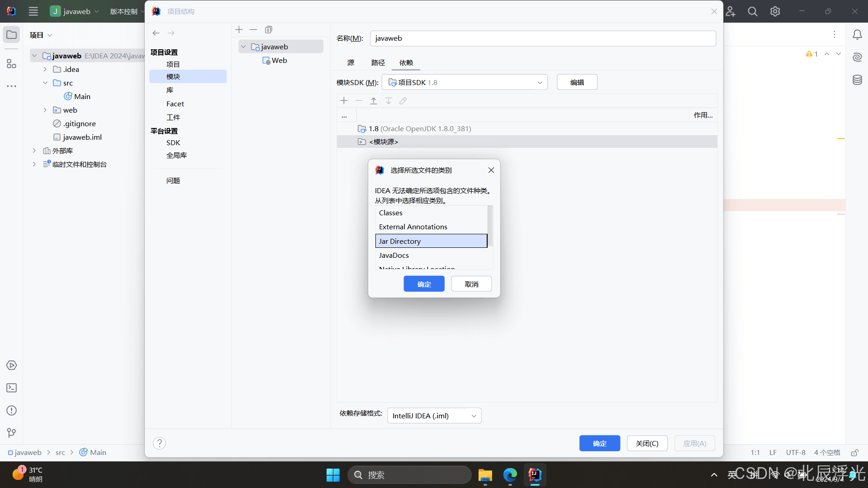Click 关闭(C) button
Image resolution: width=868 pixels, height=488 pixels.
[647, 443]
